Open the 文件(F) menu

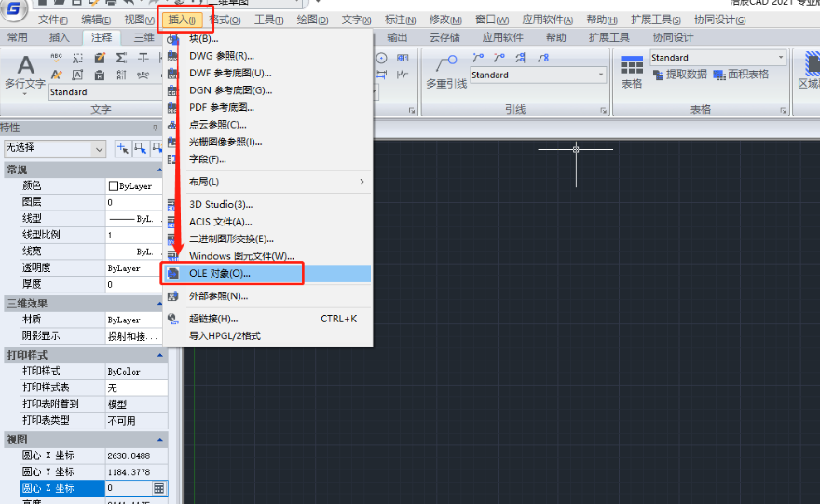(x=53, y=20)
